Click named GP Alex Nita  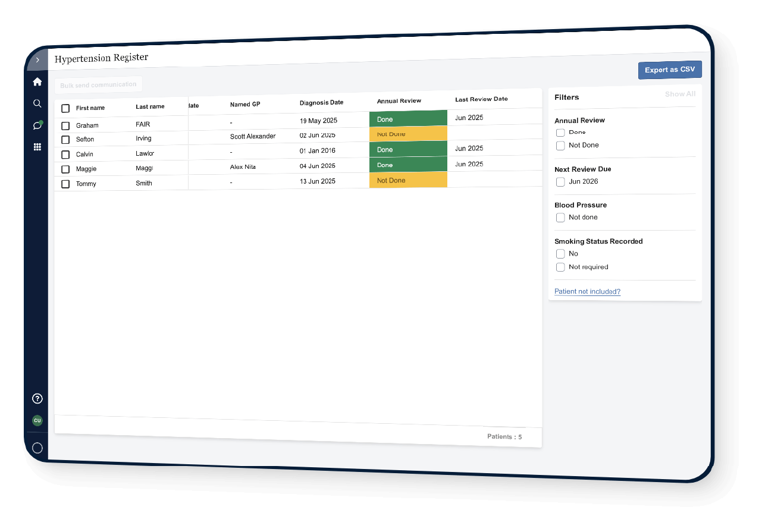pos(243,167)
